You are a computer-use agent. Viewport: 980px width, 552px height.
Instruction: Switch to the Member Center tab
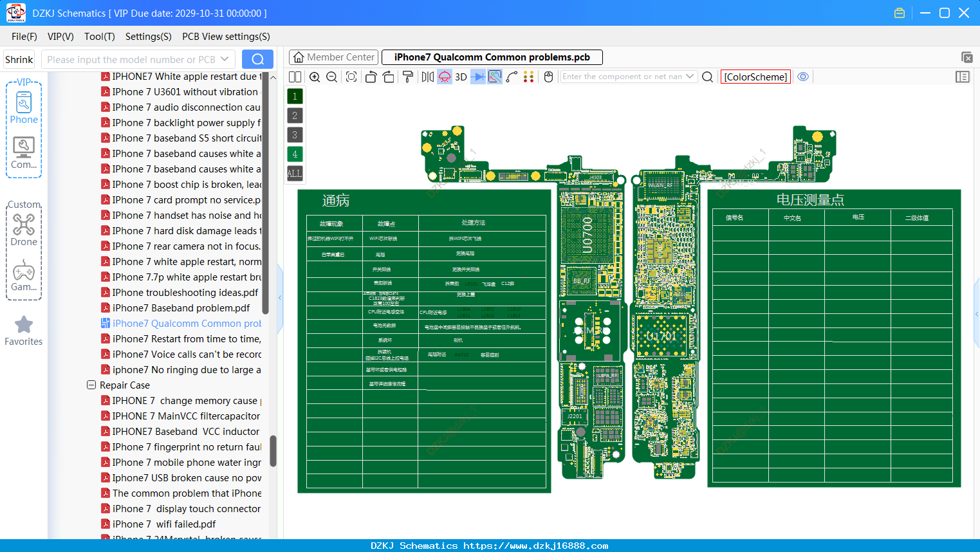[333, 57]
